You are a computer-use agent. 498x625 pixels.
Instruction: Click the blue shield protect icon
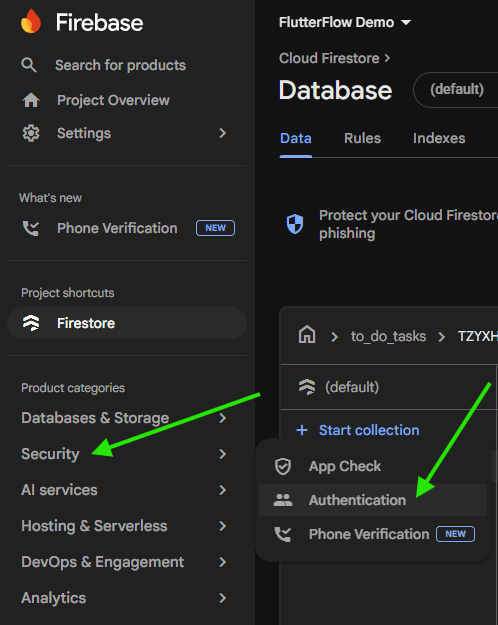[x=295, y=224]
